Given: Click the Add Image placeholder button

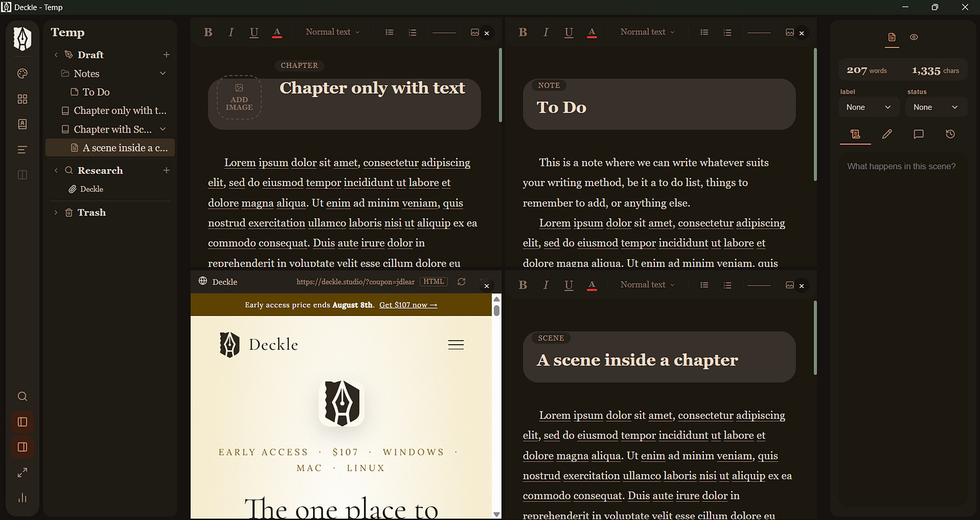Looking at the screenshot, I should point(239,98).
